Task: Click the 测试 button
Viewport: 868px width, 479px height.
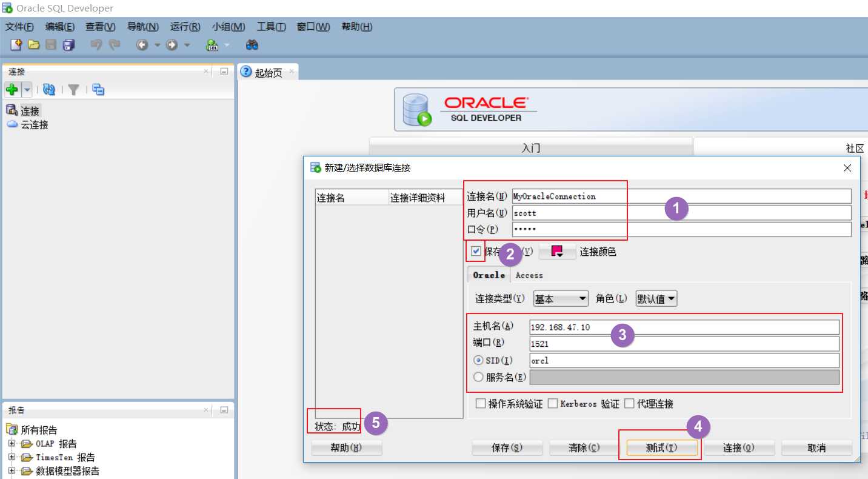Action: click(662, 448)
